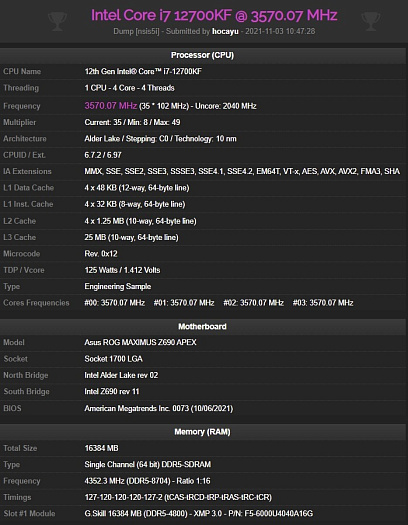Select CPU name value i7-12700KF

143,71
